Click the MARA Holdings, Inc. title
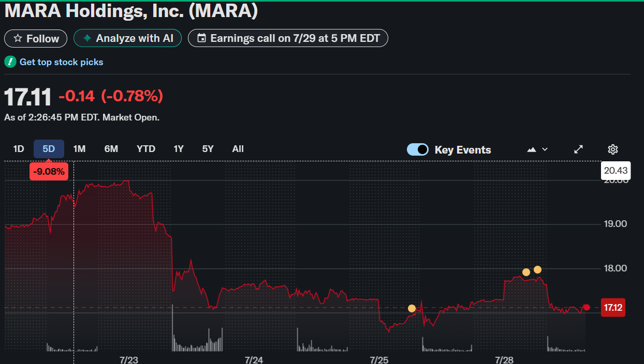 pyautogui.click(x=131, y=10)
